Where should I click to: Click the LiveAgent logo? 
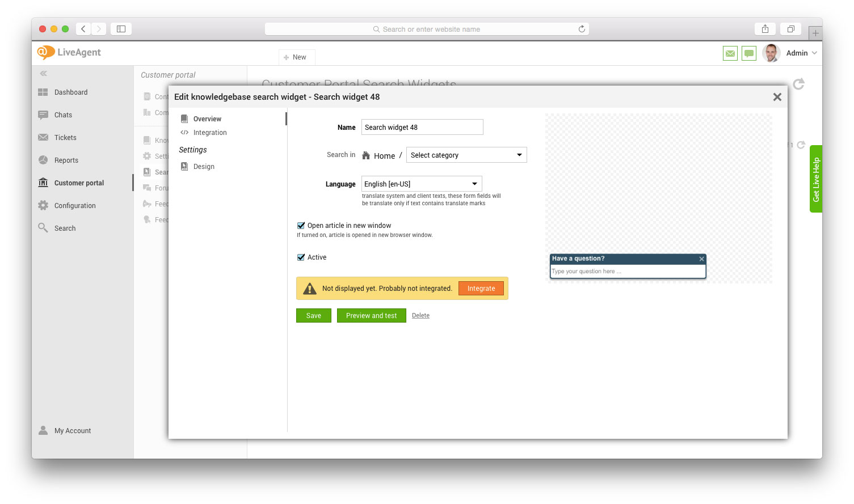69,53
